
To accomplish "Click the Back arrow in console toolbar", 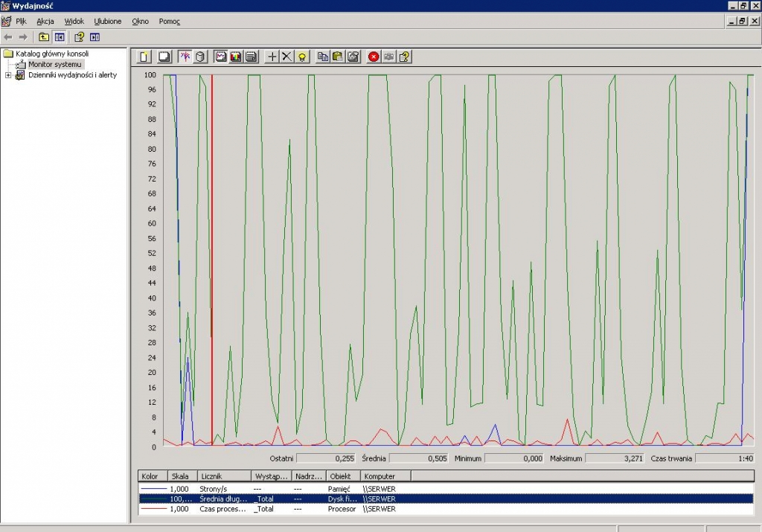I will [8, 37].
